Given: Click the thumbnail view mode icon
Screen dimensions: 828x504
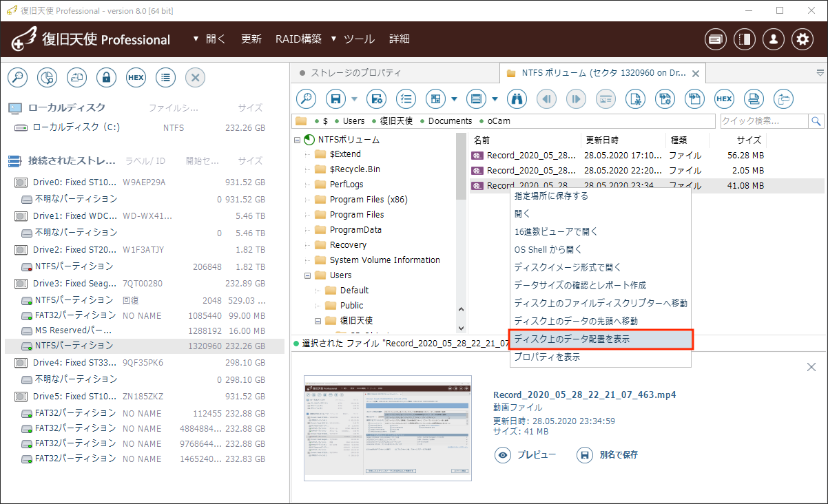Looking at the screenshot, I should [435, 98].
